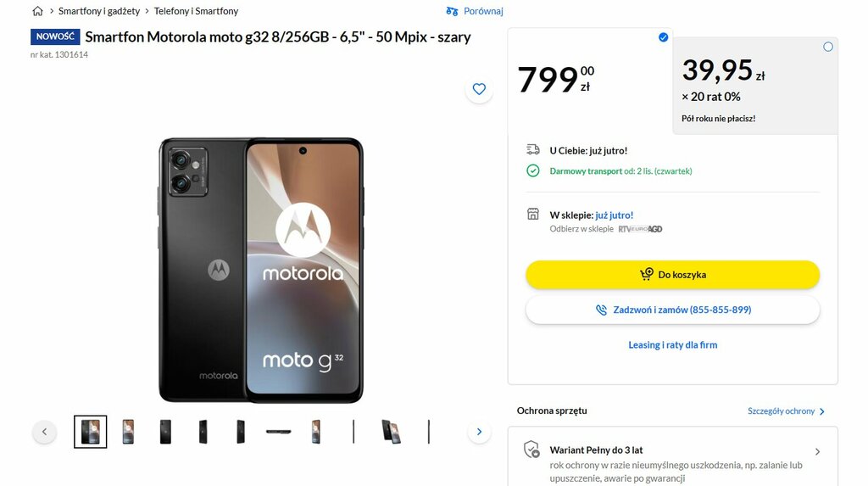The image size is (868, 486).
Task: Click the shield icon for Wariant Pełny
Action: tap(531, 450)
